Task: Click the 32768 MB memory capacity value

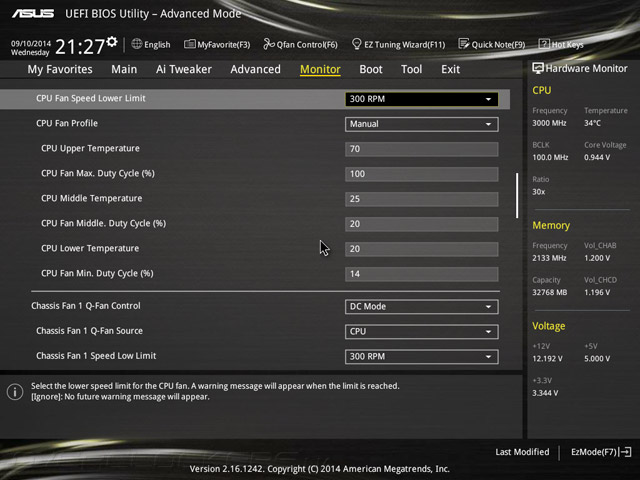Action: coord(549,292)
